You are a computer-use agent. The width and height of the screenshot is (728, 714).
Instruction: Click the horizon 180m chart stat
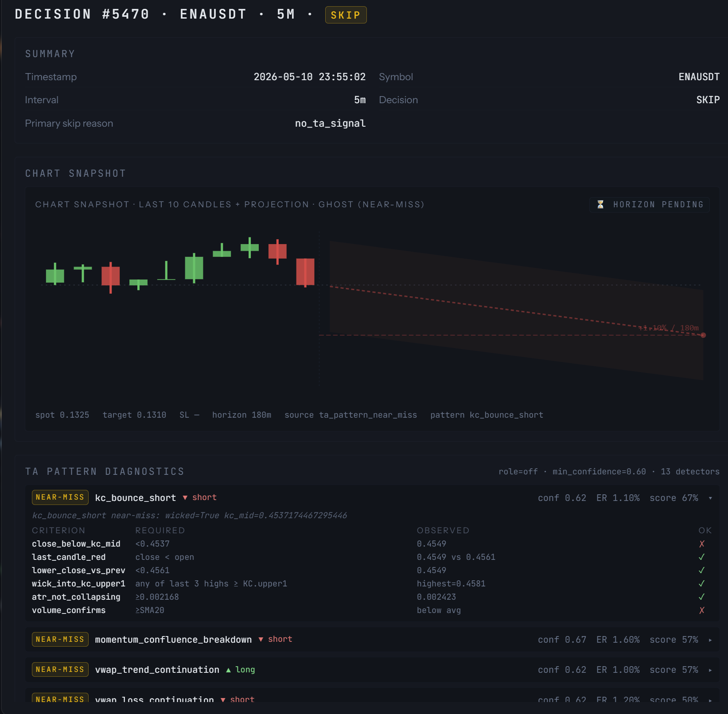(x=241, y=415)
